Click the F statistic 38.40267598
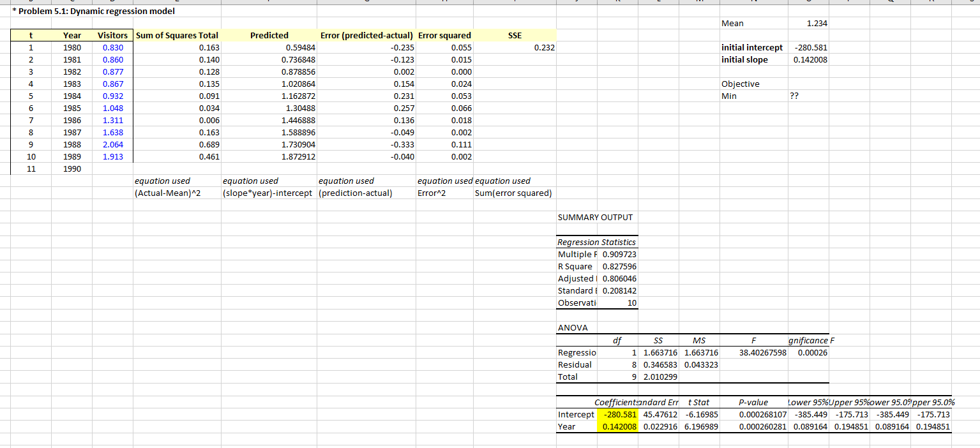Screen dimensions: 980x448 pos(764,352)
